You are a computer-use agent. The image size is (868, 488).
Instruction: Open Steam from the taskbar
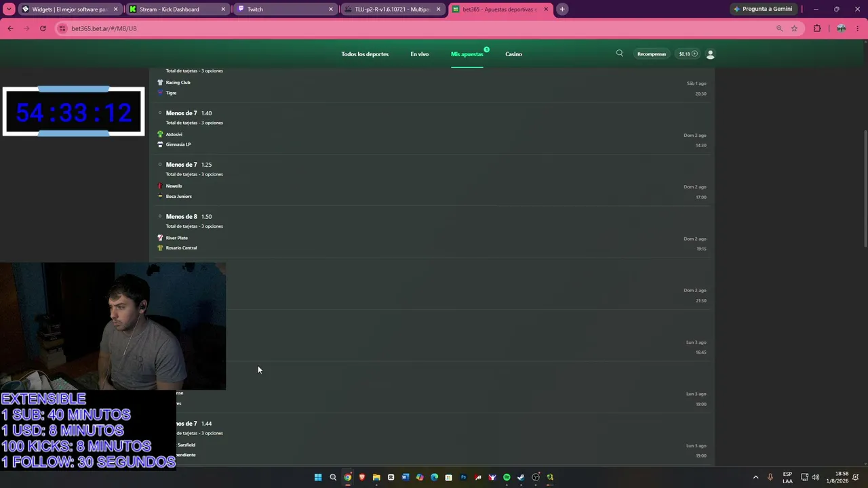coord(521,477)
